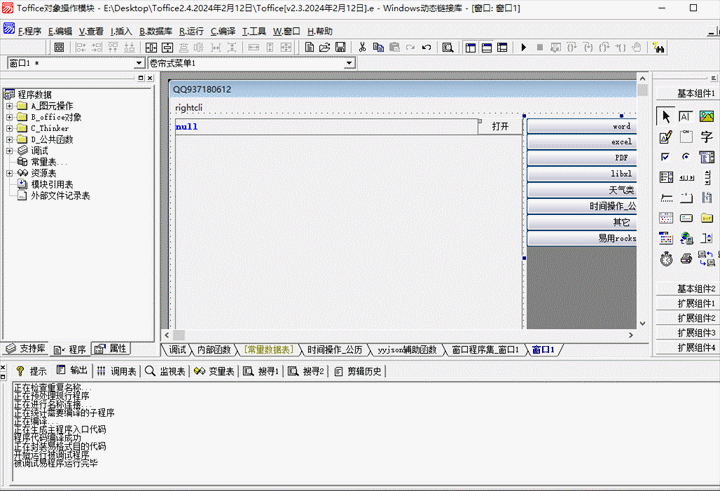This screenshot has height=491, width=720.
Task: Click the cut scissors toolbar icon
Action: (x=362, y=47)
